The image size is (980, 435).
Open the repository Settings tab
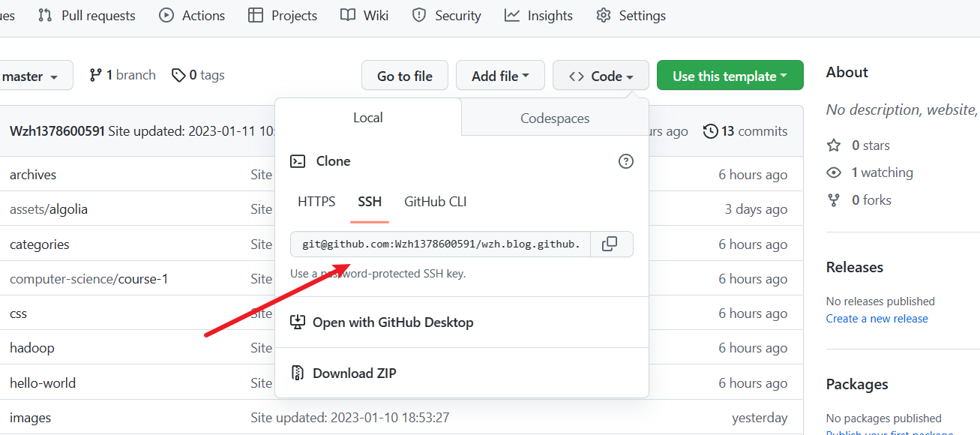pos(631,15)
